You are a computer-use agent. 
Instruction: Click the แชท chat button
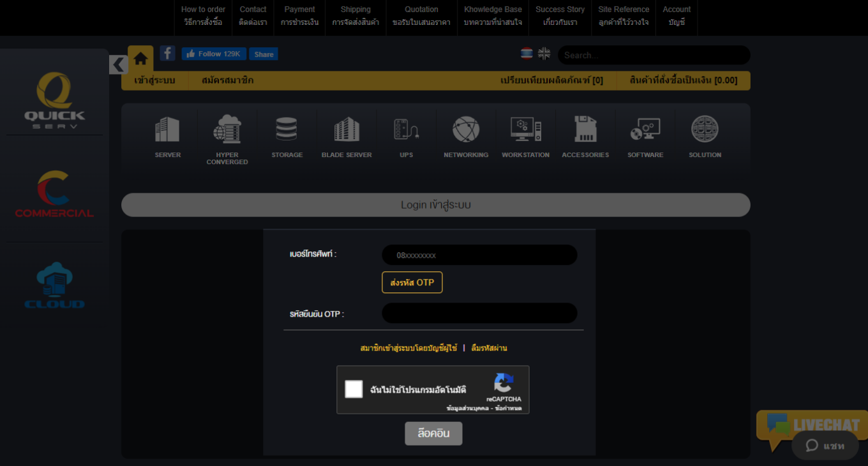pyautogui.click(x=825, y=446)
